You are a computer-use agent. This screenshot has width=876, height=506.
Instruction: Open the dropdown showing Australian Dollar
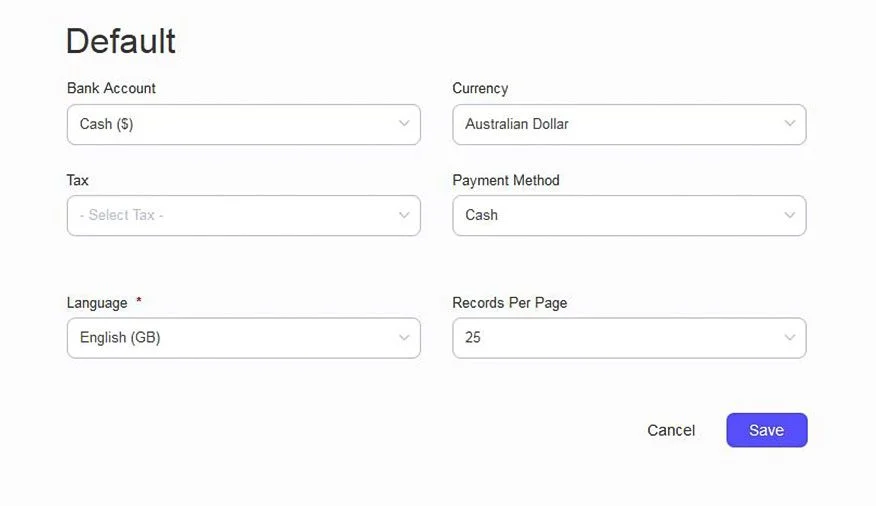[x=616, y=124]
